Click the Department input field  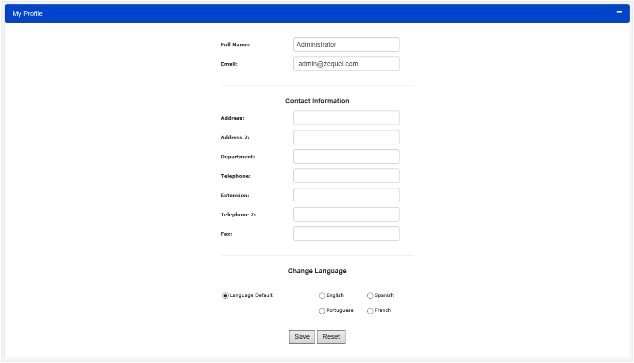coord(346,156)
